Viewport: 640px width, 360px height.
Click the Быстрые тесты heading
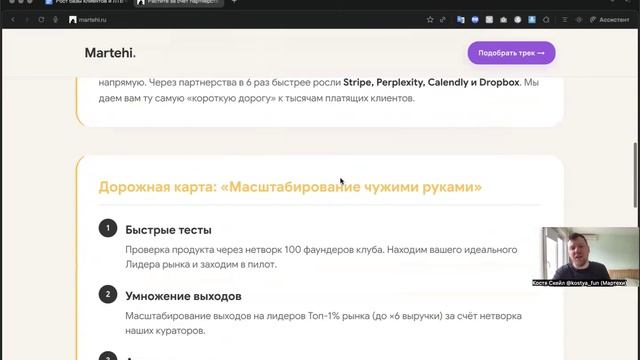(x=168, y=230)
